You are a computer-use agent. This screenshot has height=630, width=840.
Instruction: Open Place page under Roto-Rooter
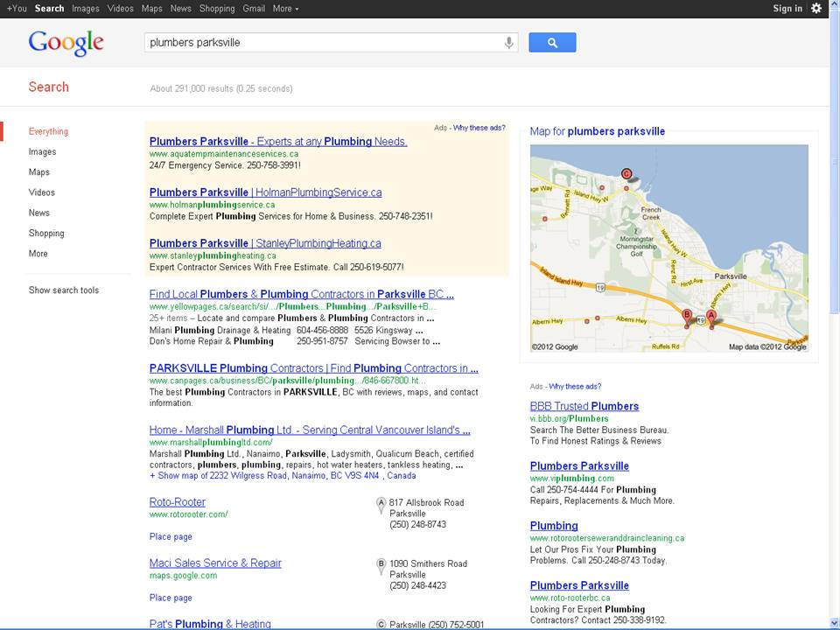coord(171,536)
